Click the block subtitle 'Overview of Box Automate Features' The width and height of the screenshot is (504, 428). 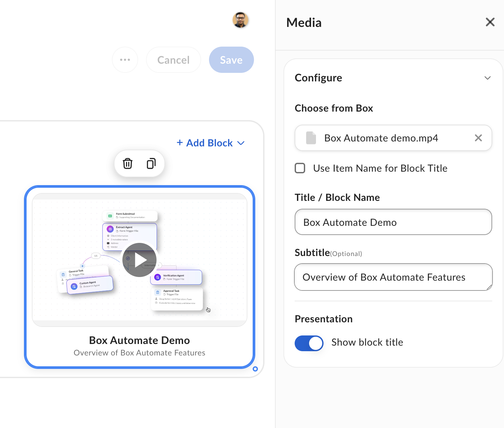coord(139,353)
